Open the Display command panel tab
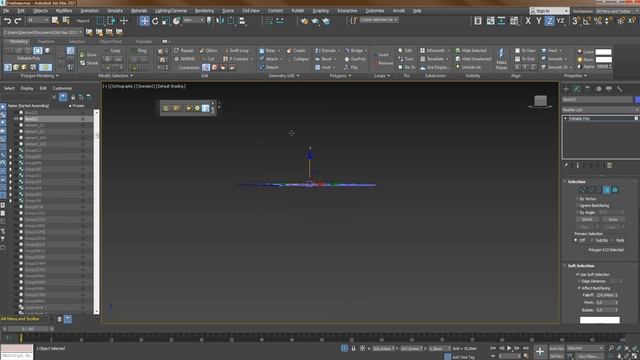The image size is (640, 360). click(x=609, y=89)
